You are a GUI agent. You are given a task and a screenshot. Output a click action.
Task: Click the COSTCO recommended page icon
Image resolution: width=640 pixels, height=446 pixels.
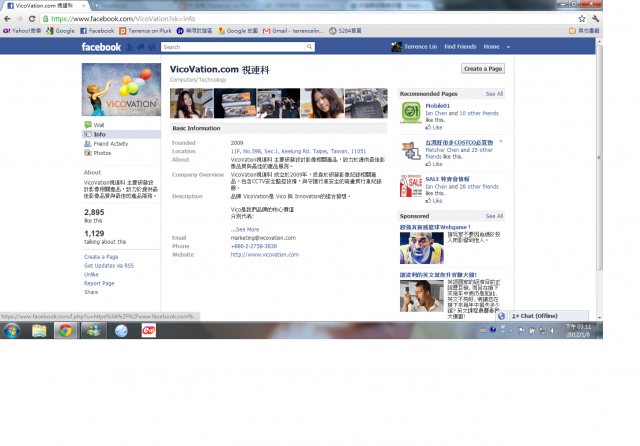[411, 151]
